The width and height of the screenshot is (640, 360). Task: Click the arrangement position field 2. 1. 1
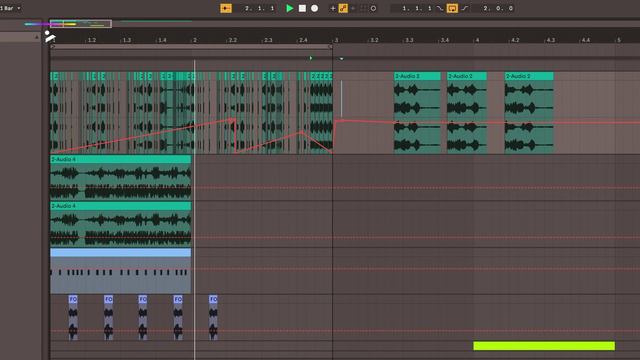point(260,8)
